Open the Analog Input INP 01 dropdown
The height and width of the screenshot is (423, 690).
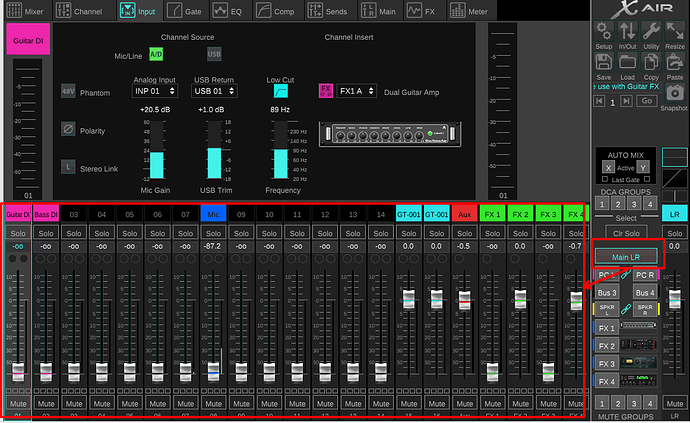pos(154,91)
